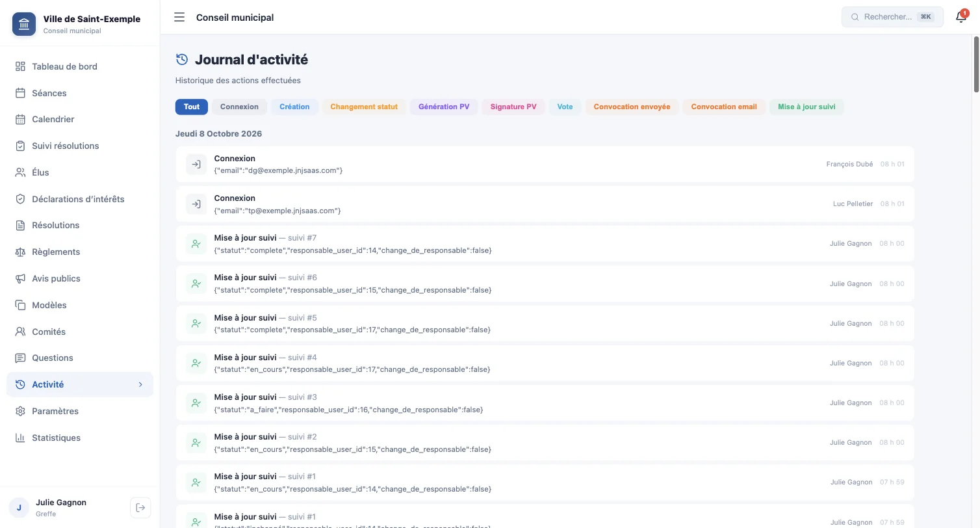Click the Journal d'activité history icon
This screenshot has width=980, height=528.
tap(182, 60)
